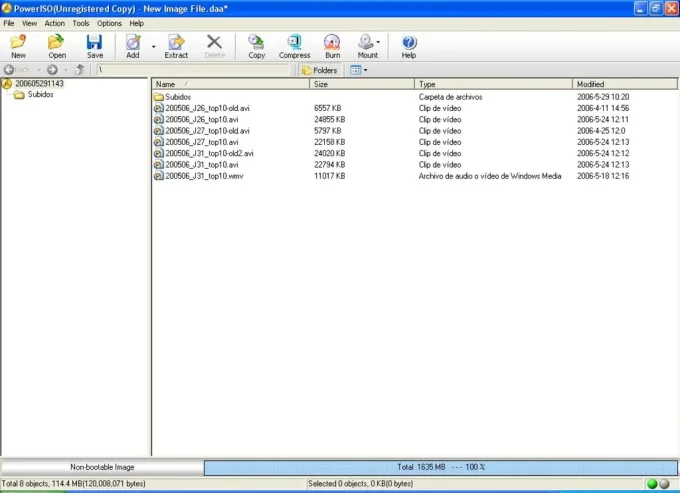
Task: Open Help from the toolbar
Action: 408,46
